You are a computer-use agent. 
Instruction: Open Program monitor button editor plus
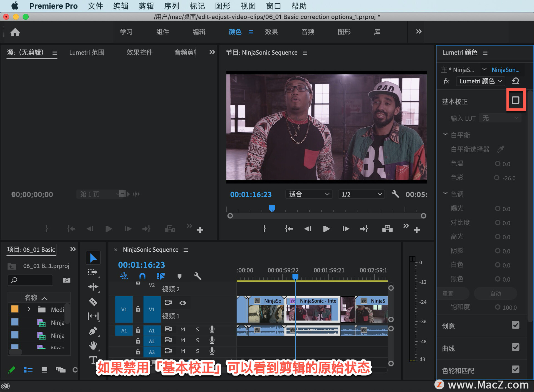tap(417, 230)
